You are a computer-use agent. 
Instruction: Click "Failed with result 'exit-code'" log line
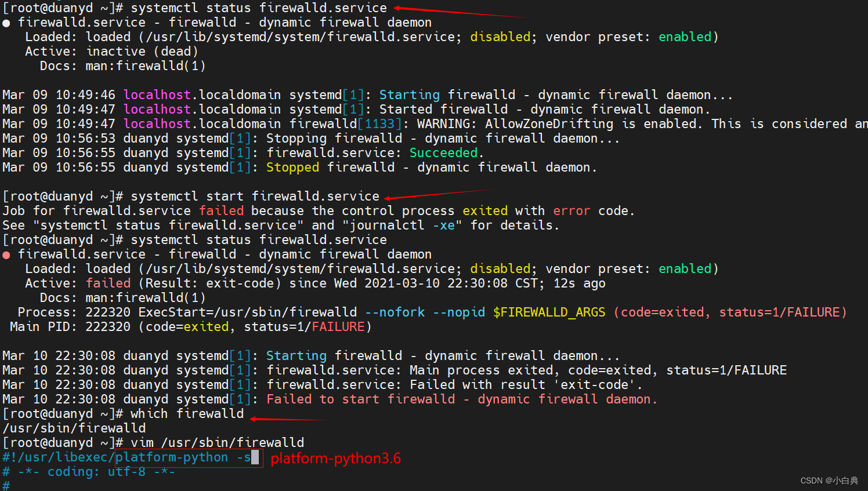[526, 385]
